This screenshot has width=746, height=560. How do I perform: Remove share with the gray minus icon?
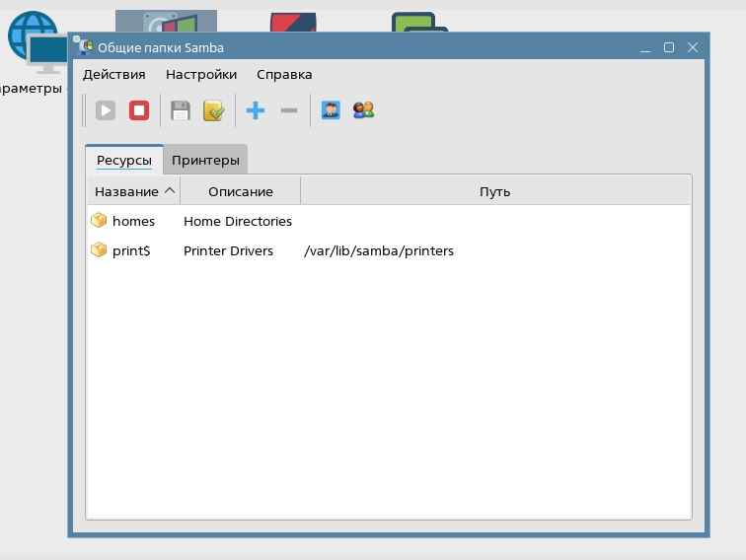click(289, 110)
